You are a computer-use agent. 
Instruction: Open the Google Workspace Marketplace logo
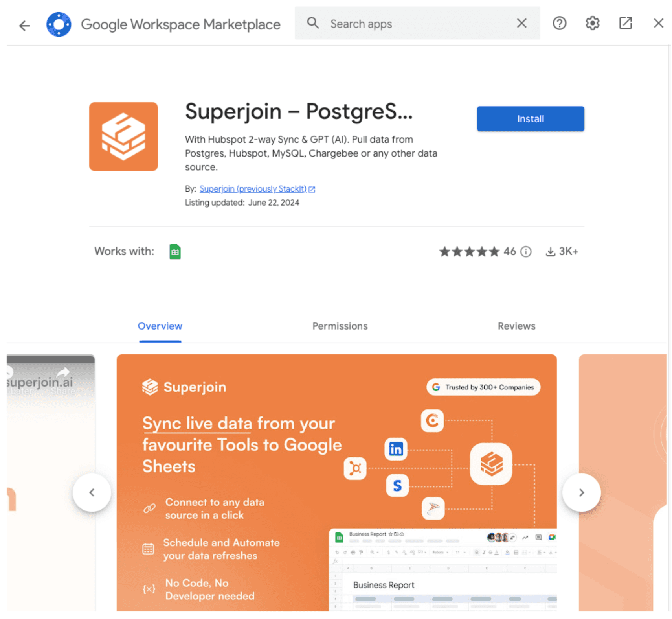point(59,24)
